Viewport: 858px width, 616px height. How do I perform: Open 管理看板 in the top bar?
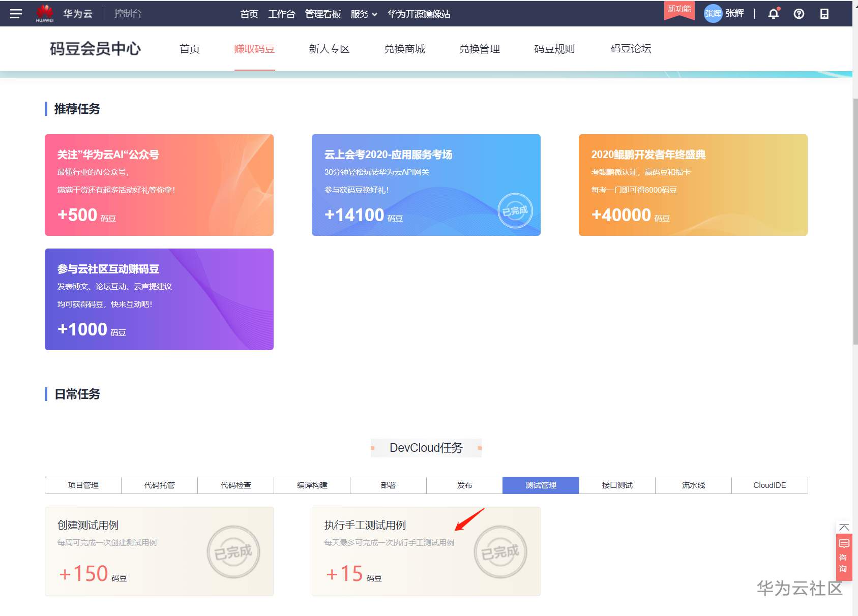pos(323,14)
